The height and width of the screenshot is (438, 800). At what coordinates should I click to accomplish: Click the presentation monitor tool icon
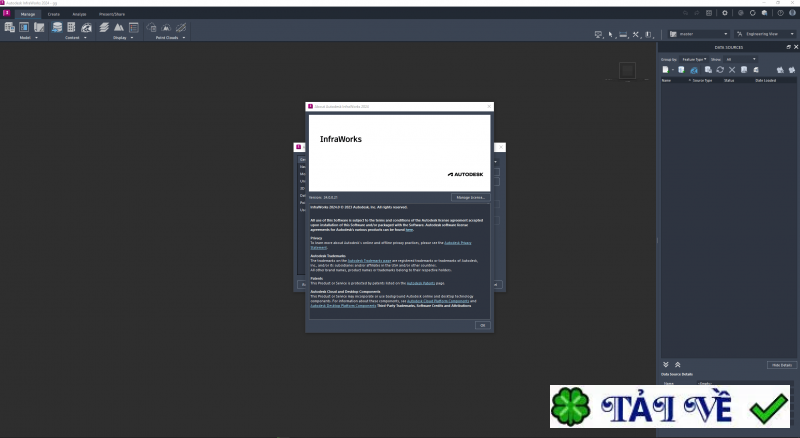(598, 35)
